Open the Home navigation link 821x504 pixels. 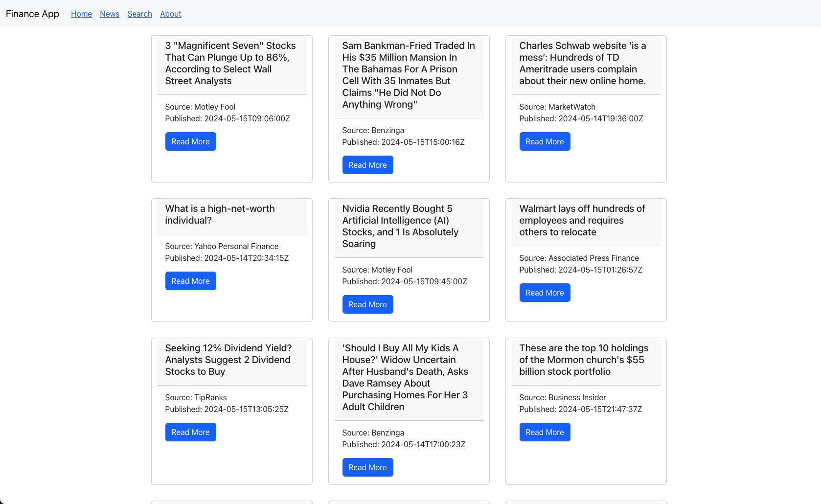(81, 14)
